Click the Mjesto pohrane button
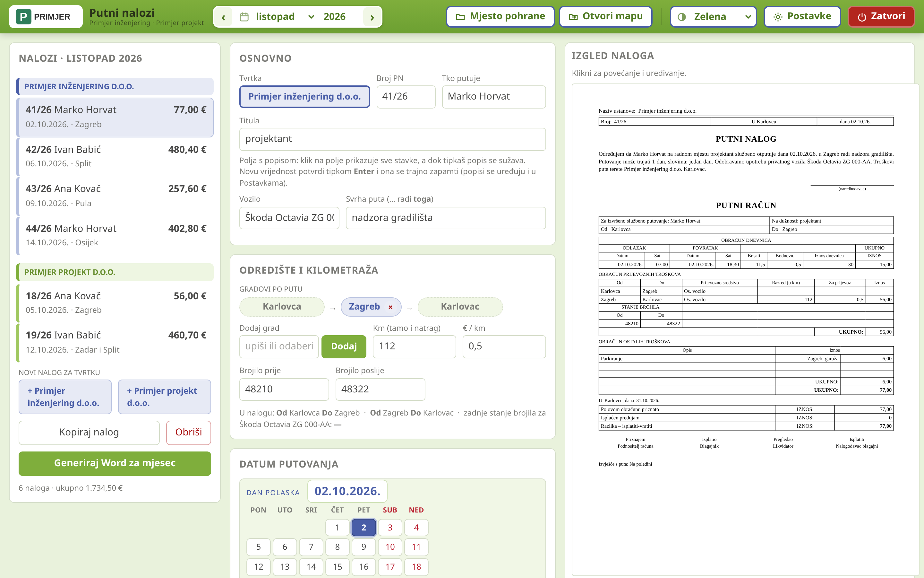The image size is (924, 578). click(x=500, y=17)
